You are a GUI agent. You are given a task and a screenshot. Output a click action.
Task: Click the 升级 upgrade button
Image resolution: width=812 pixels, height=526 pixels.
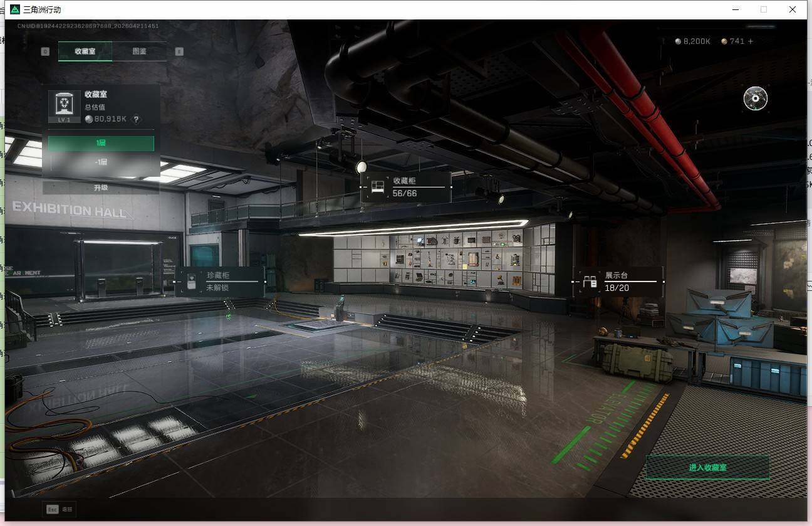click(101, 187)
